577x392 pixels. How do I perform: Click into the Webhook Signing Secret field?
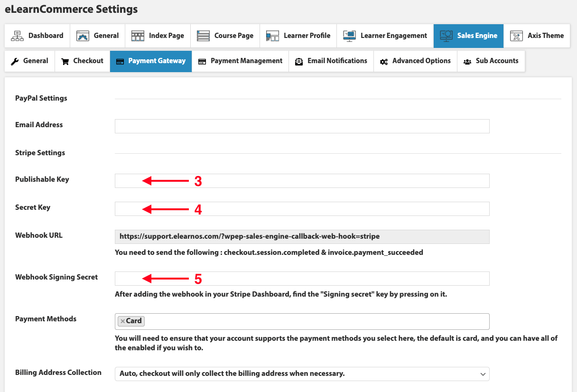click(x=302, y=279)
